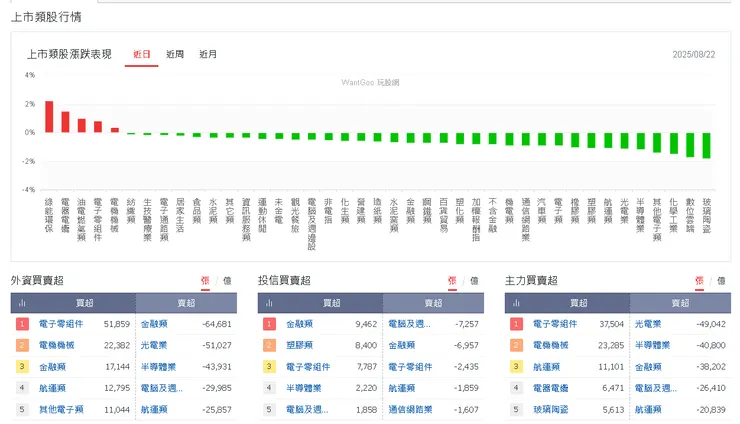Click the green 玻璃陶瓷 bar in chart
740x424 pixels.
pyautogui.click(x=706, y=145)
